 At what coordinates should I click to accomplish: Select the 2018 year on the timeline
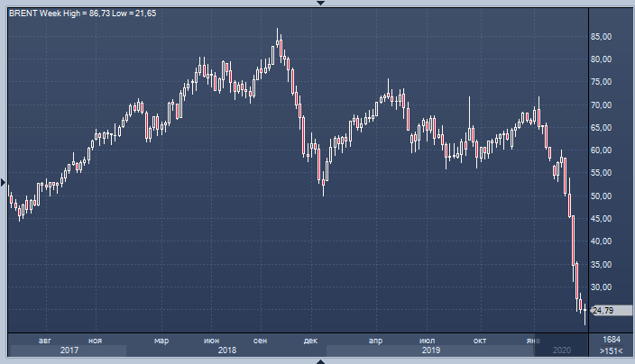point(227,350)
